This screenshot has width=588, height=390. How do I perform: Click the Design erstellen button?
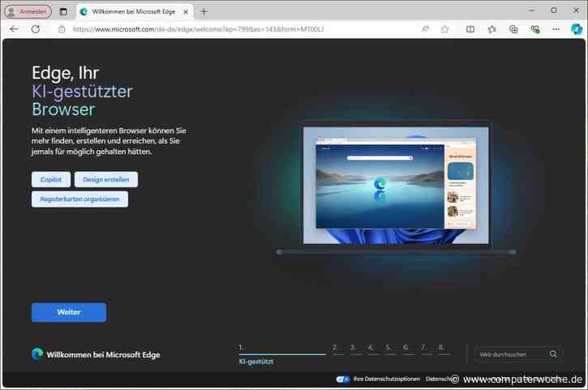(106, 179)
